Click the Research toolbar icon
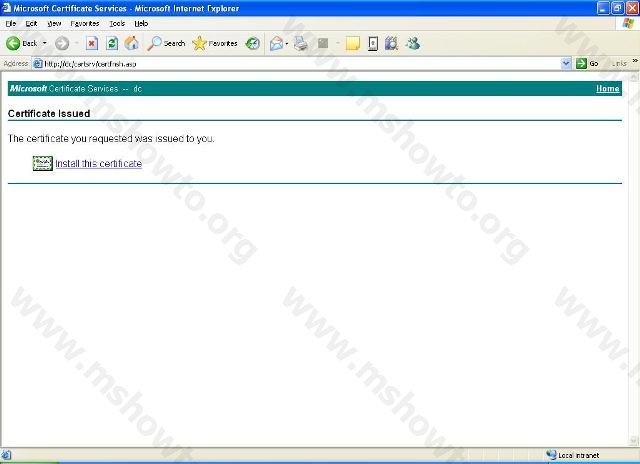640x464 pixels. 373,43
